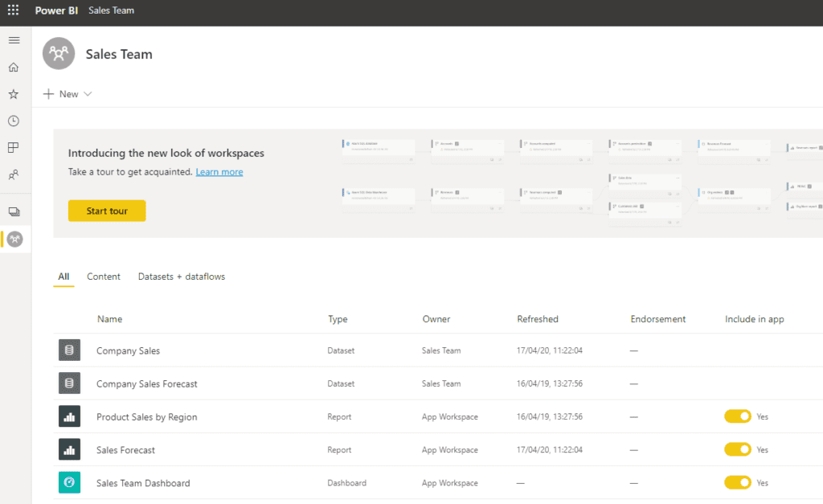Viewport: 823px width, 504px height.
Task: Open the Microsoft app launcher grid
Action: pos(12,10)
